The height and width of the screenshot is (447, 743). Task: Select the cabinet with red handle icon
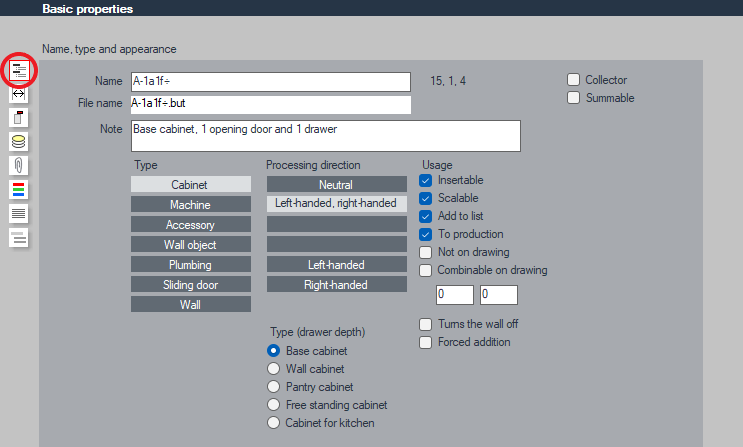tap(18, 117)
